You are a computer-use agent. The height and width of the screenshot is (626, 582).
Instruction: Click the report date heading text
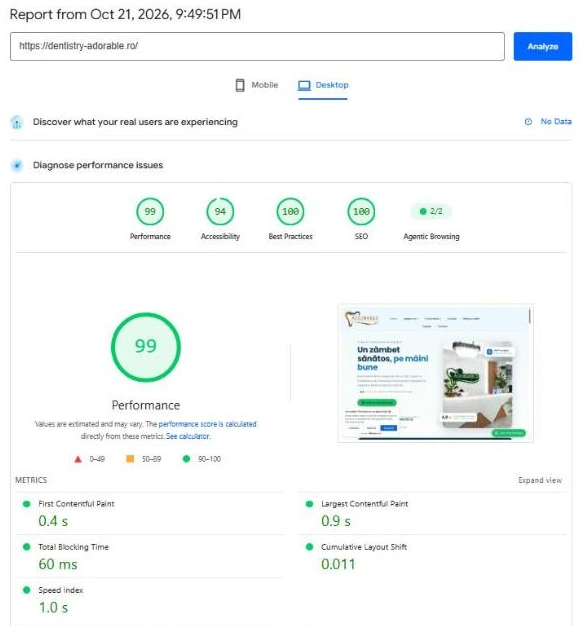coord(125,14)
